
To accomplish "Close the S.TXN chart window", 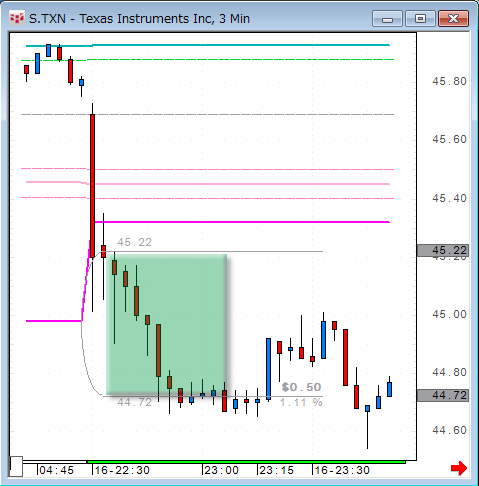I will 453,19.
